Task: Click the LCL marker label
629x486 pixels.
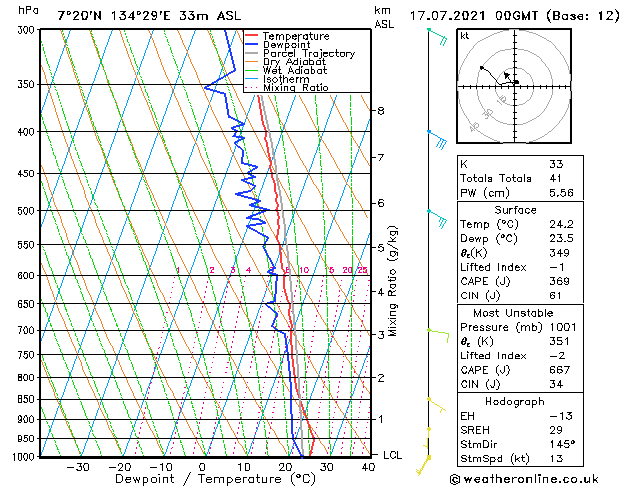Action: (x=392, y=455)
